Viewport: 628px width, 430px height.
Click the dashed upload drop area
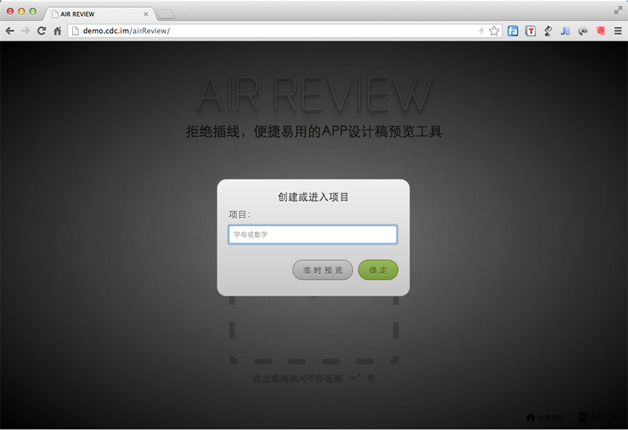coord(314,330)
